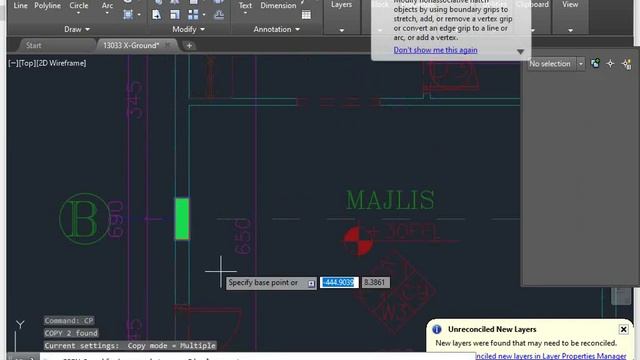Click the "Copy mode = Multiple" settings line
This screenshot has height=360, width=640.
[x=130, y=346]
